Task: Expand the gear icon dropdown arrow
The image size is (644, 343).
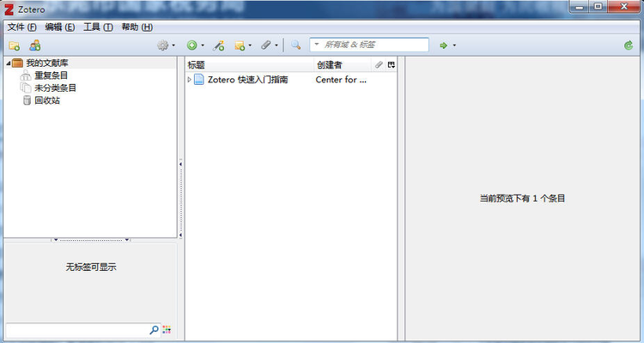Action: pos(173,45)
